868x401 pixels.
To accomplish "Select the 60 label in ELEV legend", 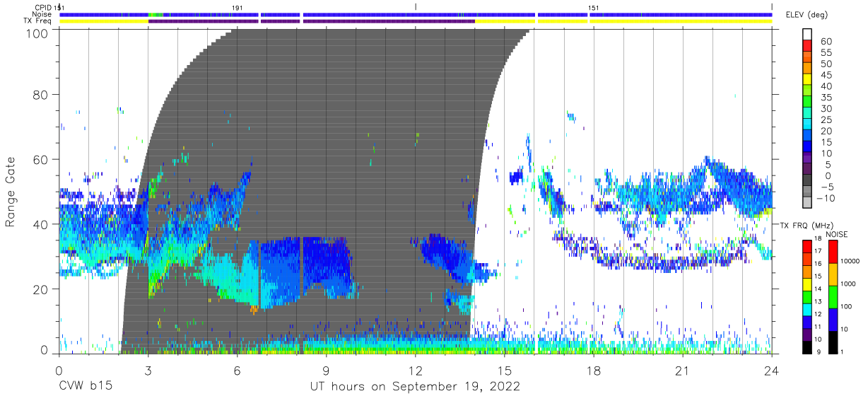I will pyautogui.click(x=825, y=42).
